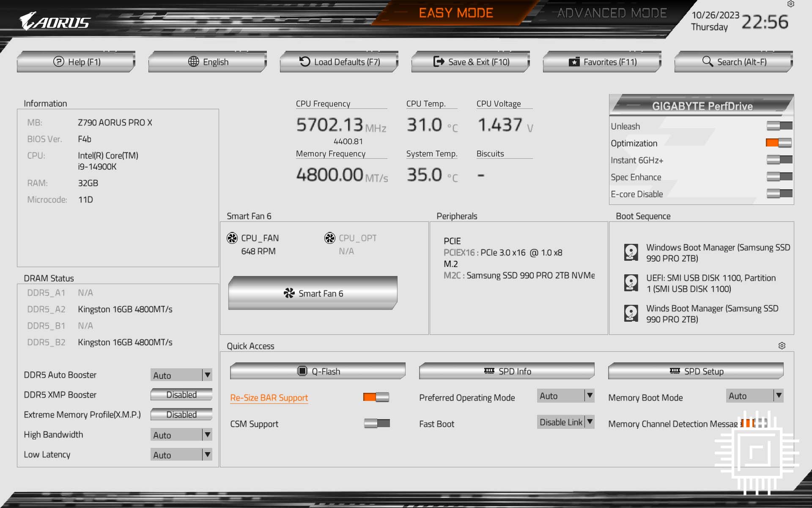812x508 pixels.
Task: Click the Quick Access settings gear icon
Action: click(782, 345)
